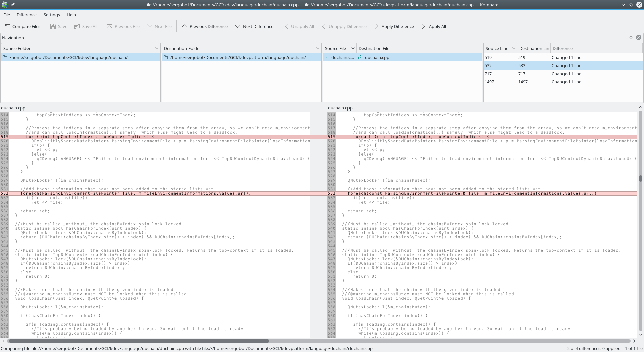Apply Difference using the arrow icon
Screen dimensions: 644x352
(x=377, y=26)
